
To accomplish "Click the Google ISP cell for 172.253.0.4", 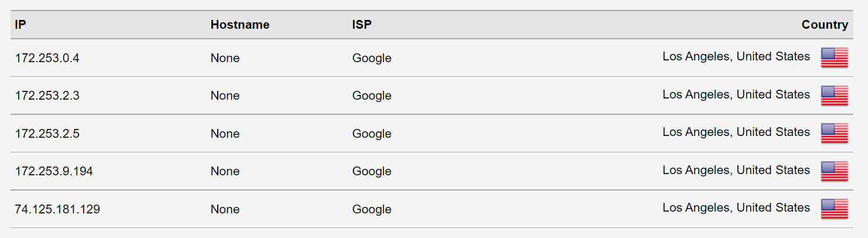I will pyautogui.click(x=372, y=58).
